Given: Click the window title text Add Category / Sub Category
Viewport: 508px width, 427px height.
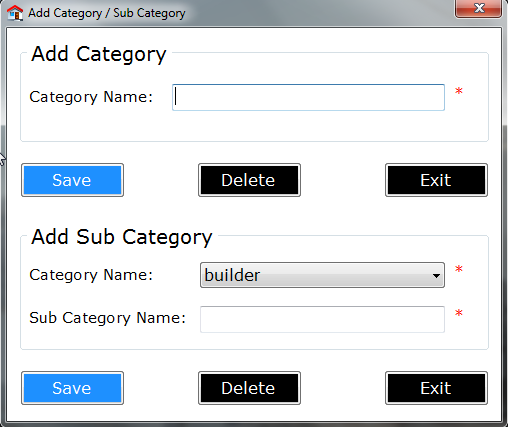Looking at the screenshot, I should point(107,13).
